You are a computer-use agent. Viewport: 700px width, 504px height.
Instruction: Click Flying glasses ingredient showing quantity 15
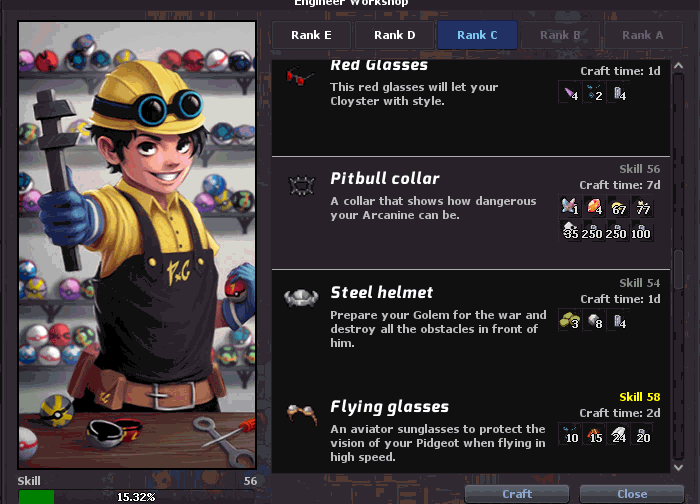tap(594, 435)
